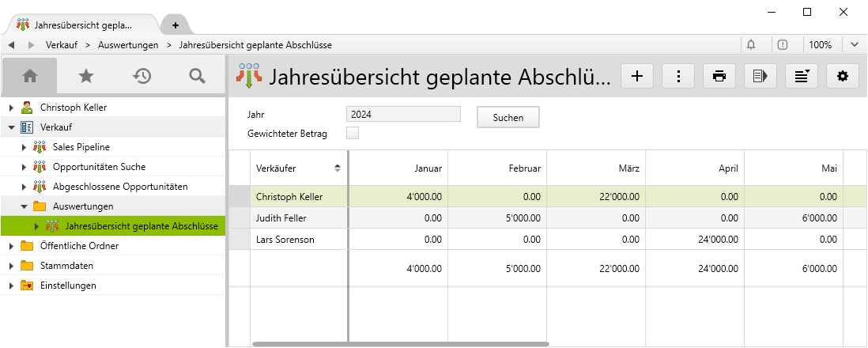This screenshot has height=348, width=868.
Task: Collapse the Verkauf tree node
Action: (11, 127)
